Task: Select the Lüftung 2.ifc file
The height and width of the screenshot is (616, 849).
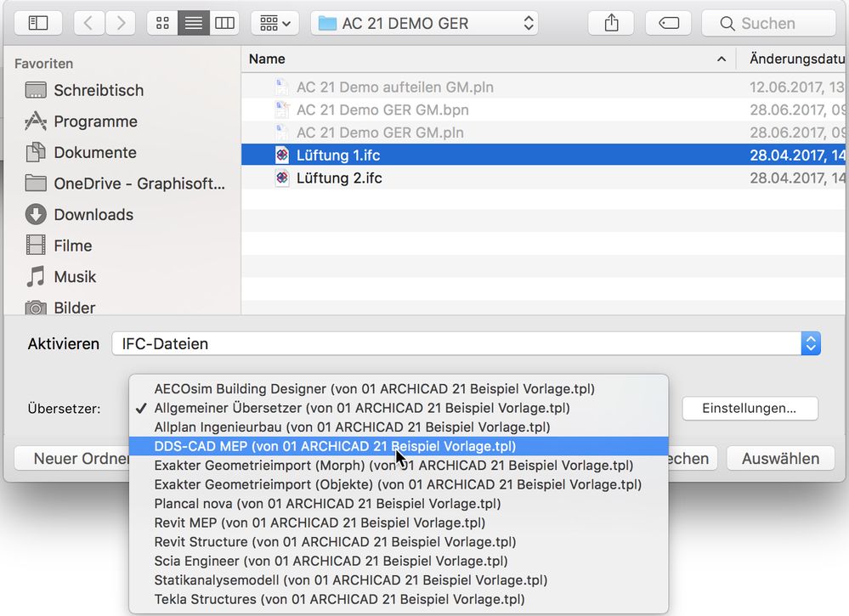Action: (543, 178)
